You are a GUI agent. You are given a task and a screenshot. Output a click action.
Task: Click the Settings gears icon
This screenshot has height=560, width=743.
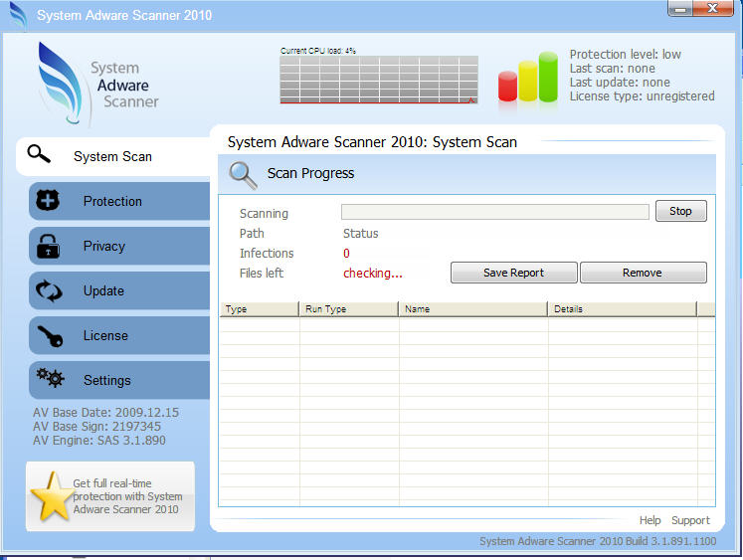50,378
